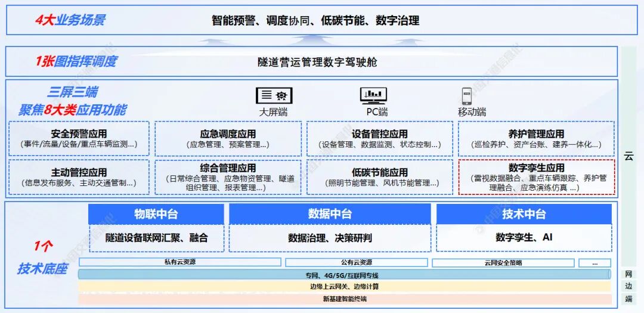
Task: Click the (信息发布服务、主动交通管制...) subtitle
Action: (79, 183)
